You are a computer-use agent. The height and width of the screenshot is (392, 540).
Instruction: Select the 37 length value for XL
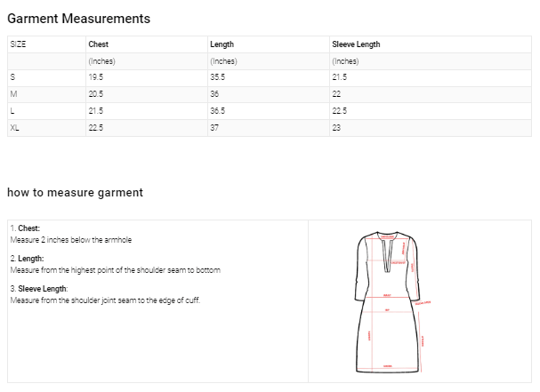coord(214,128)
